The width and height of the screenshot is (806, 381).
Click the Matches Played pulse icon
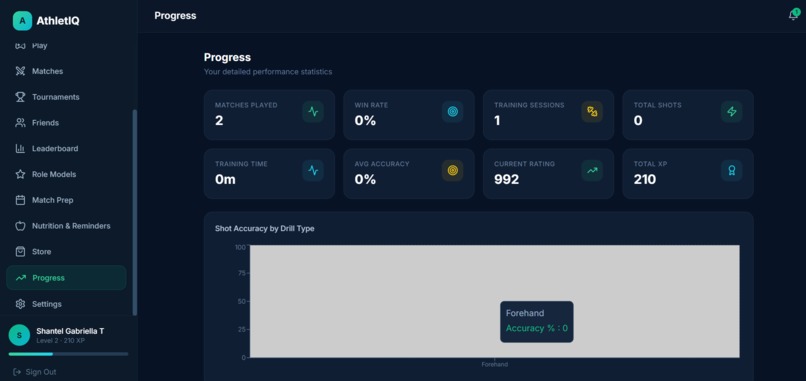313,112
